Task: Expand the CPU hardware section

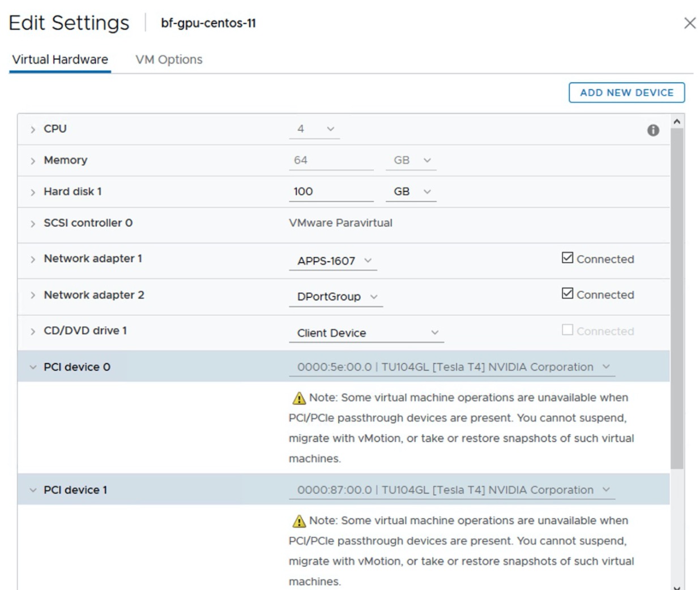Action: click(33, 129)
